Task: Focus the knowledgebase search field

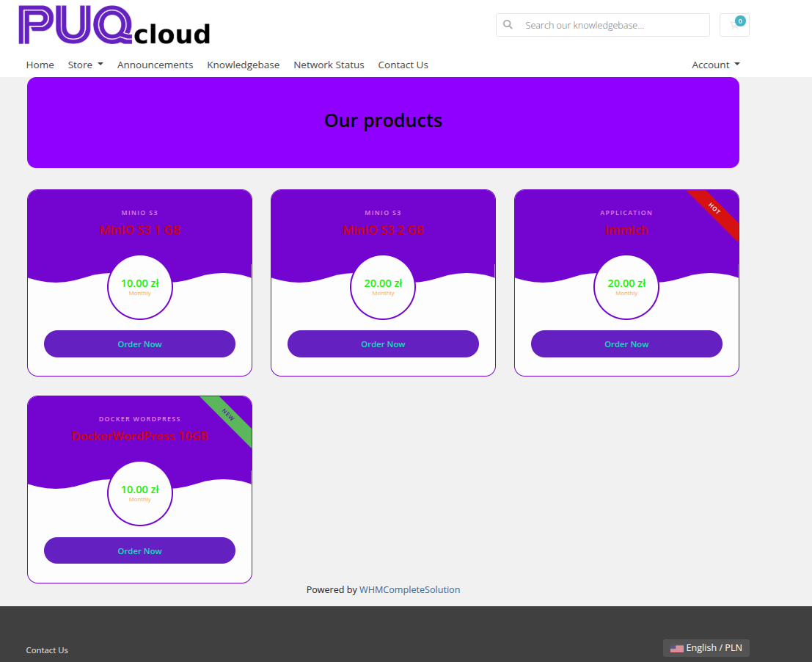Action: pos(603,25)
